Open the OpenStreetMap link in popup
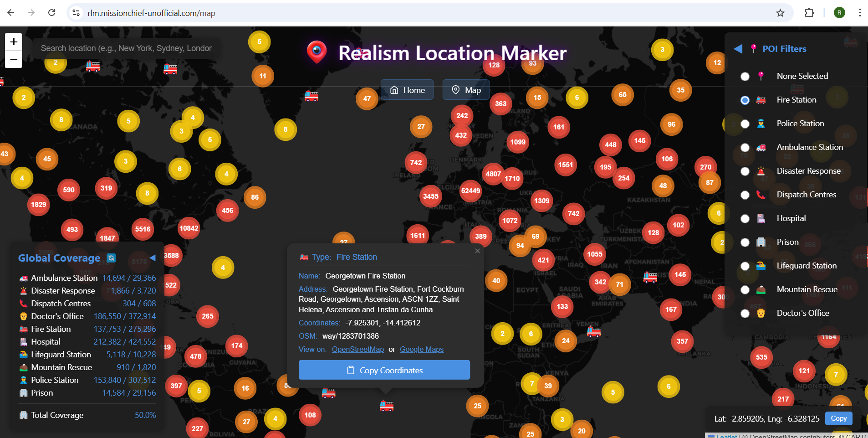 click(x=358, y=349)
